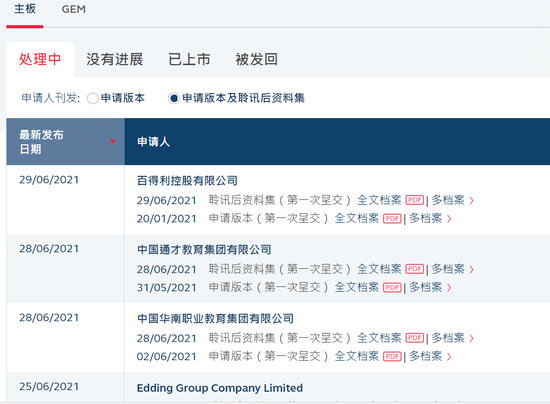Open PDF icon for 百得利控股 29/06/2021 filing

point(415,200)
